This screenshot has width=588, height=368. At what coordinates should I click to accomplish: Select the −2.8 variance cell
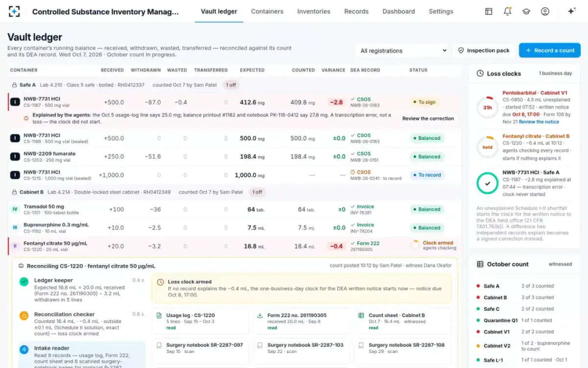(x=336, y=103)
